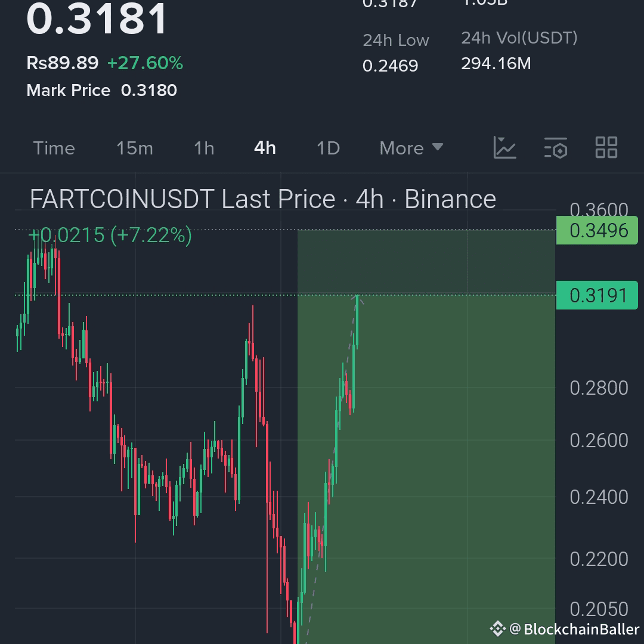644x644 pixels.
Task: Click the 294.16M volume value
Action: click(496, 64)
